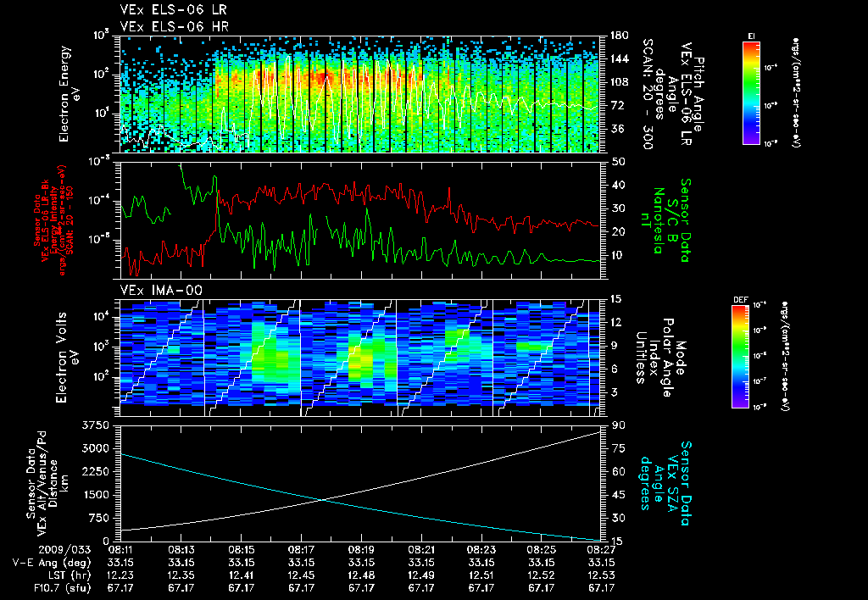Viewport: 868px width, 600px height.
Task: Click the LST value 12.41
Action: pos(242,575)
